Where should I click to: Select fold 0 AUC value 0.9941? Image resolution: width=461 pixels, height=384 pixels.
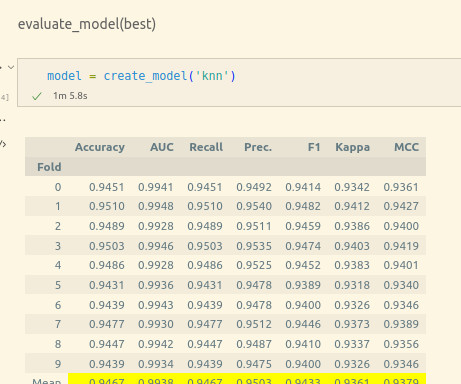point(156,187)
